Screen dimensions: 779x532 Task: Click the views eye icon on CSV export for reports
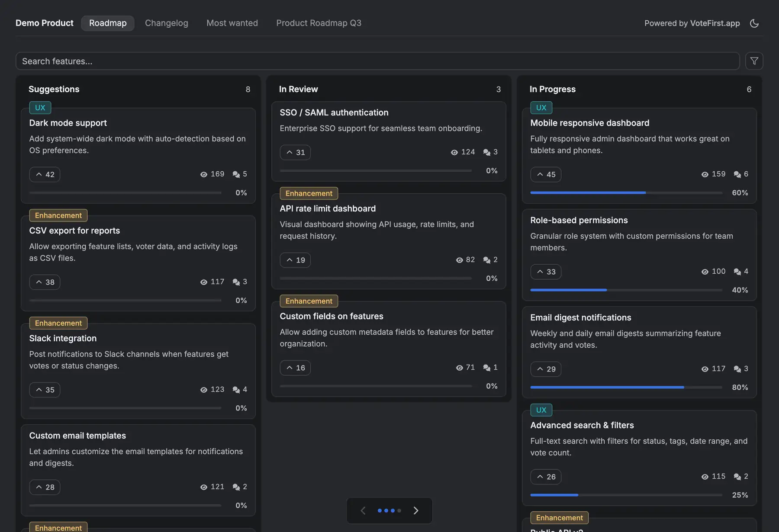(204, 282)
